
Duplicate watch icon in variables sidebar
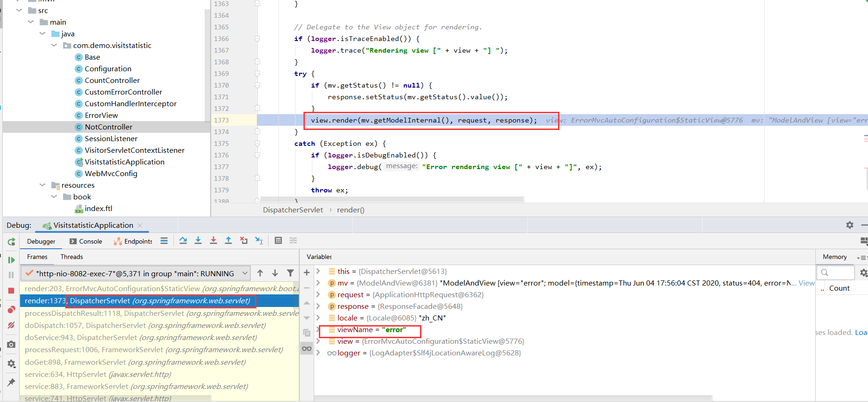(307, 333)
